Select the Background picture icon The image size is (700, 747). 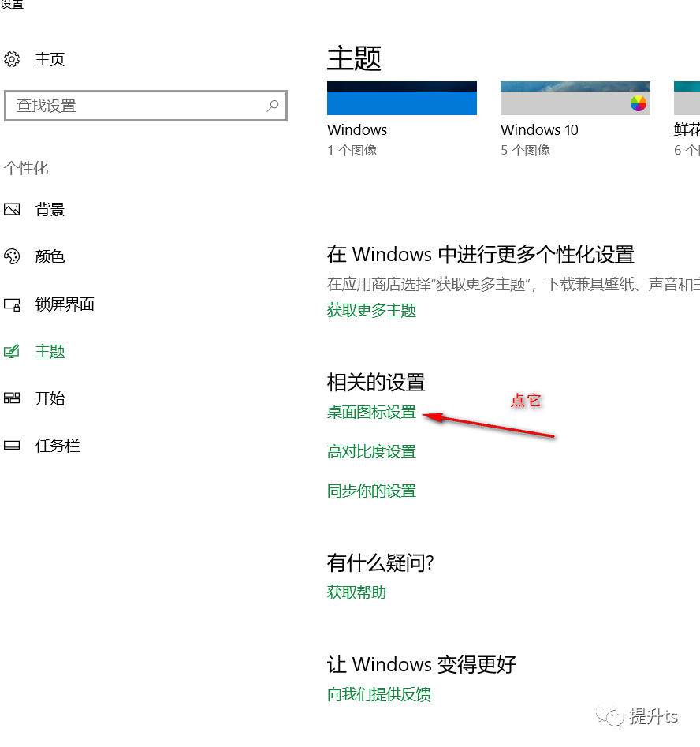(12, 209)
